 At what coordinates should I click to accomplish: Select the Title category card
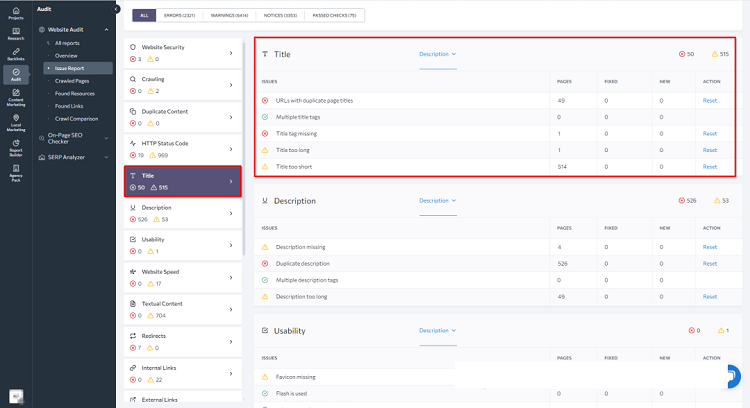click(183, 181)
